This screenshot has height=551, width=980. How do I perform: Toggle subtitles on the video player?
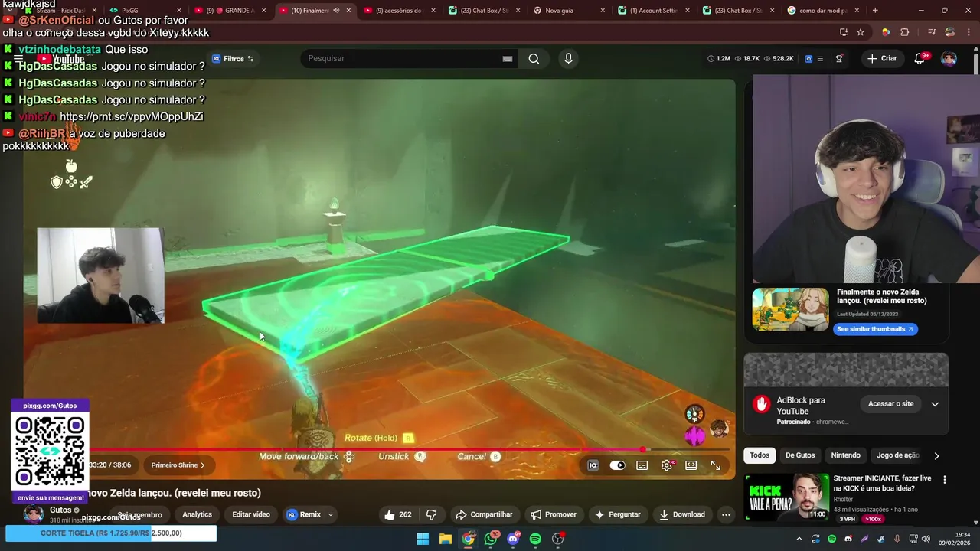[642, 465]
